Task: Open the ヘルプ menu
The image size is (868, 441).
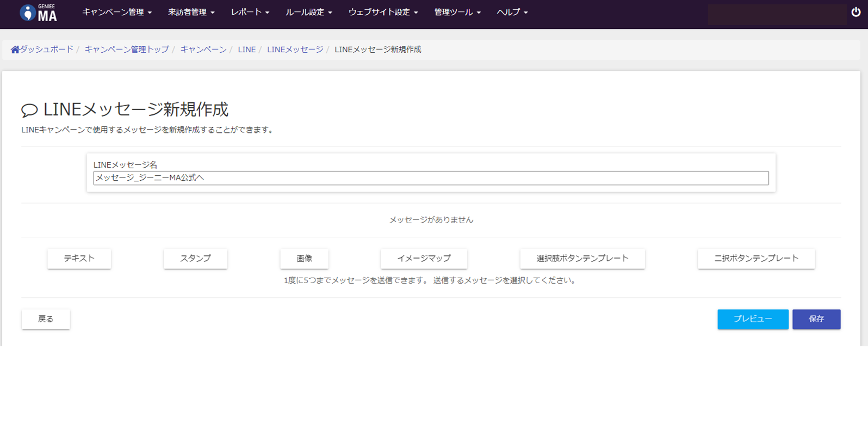Action: (x=512, y=12)
